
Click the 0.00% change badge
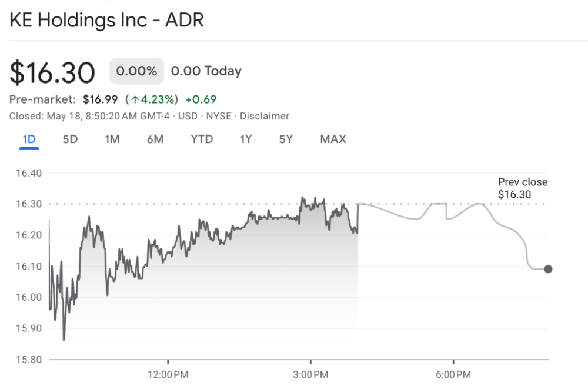coord(136,71)
